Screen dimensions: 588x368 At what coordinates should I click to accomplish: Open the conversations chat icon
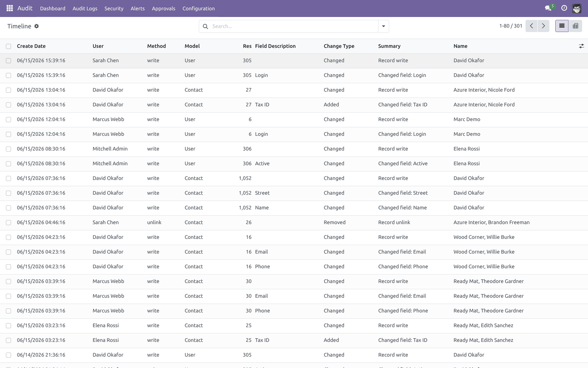(548, 8)
